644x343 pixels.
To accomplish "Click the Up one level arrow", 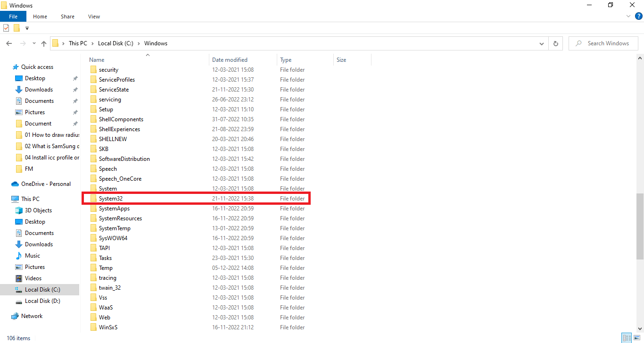I will [44, 43].
